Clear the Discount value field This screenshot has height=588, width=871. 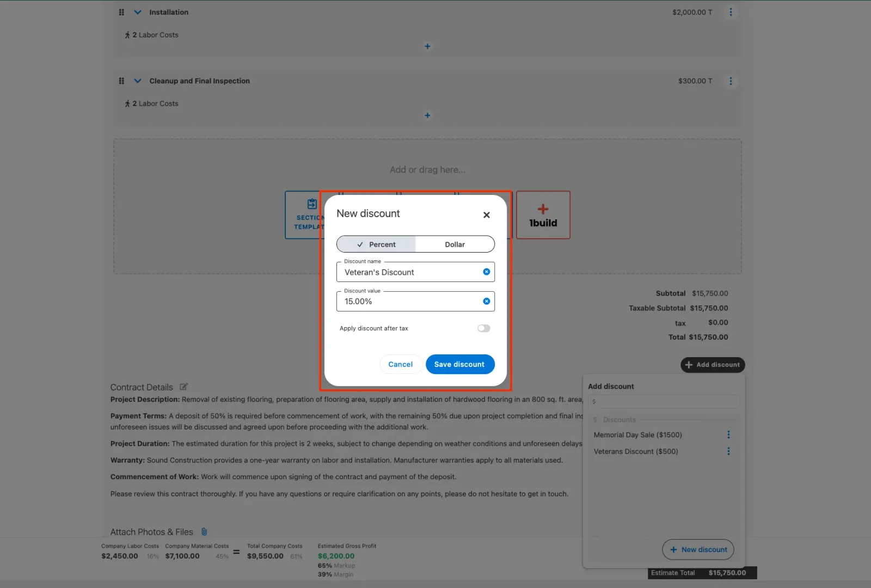tap(486, 301)
